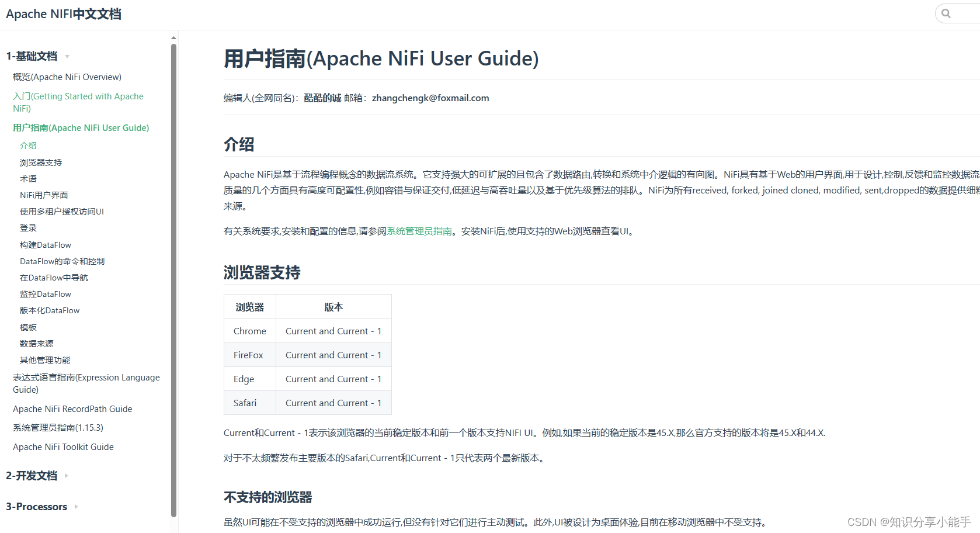The height and width of the screenshot is (533, 980).
Task: Open 概览(Apache NiFi Overview) page
Action: 67,77
